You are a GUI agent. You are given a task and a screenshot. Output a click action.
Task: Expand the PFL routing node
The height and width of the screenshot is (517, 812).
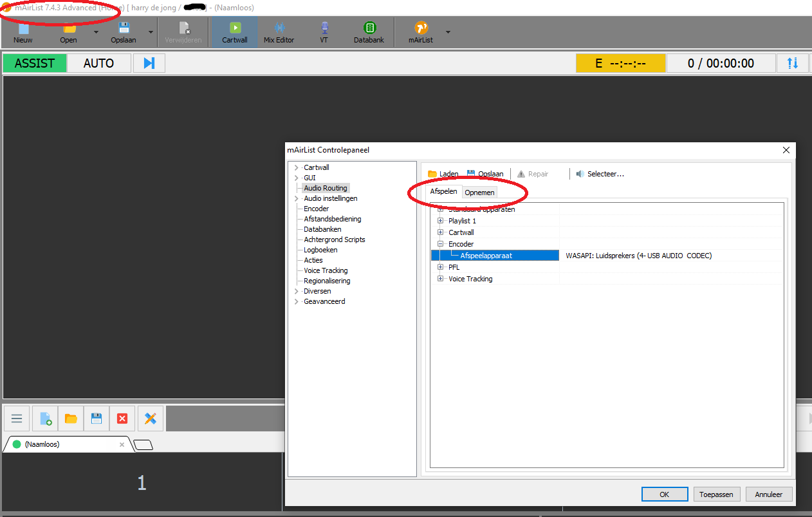441,267
